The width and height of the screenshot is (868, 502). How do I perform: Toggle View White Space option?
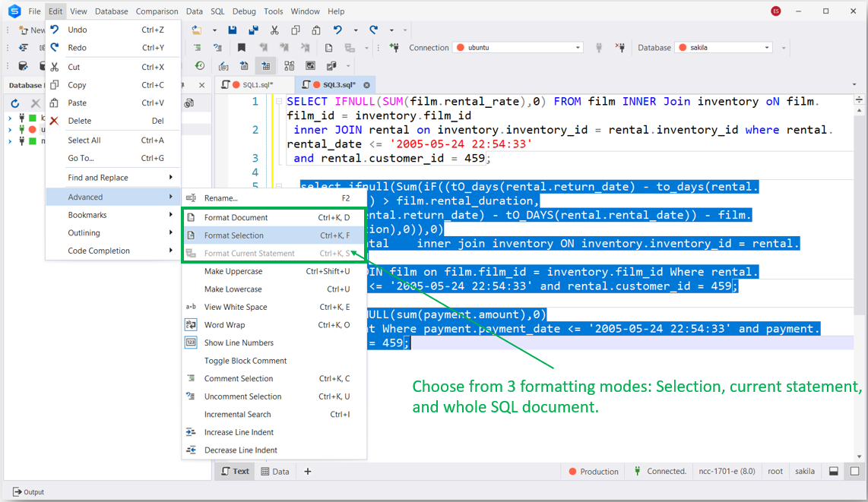click(235, 307)
